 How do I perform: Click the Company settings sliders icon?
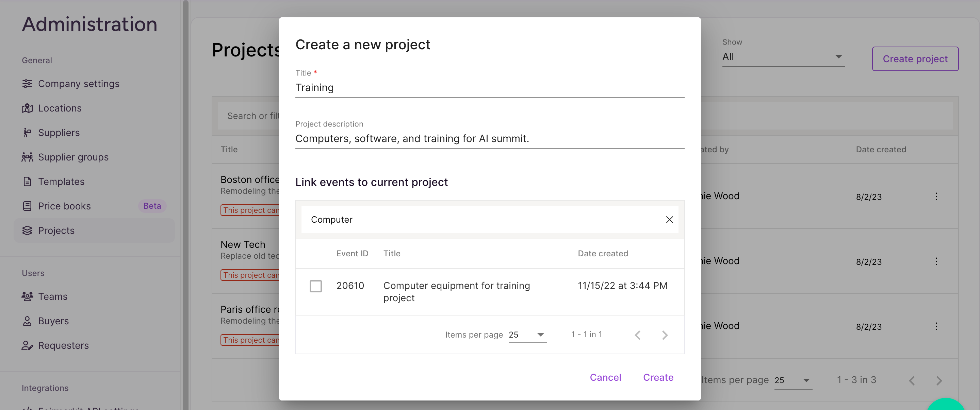click(x=27, y=84)
